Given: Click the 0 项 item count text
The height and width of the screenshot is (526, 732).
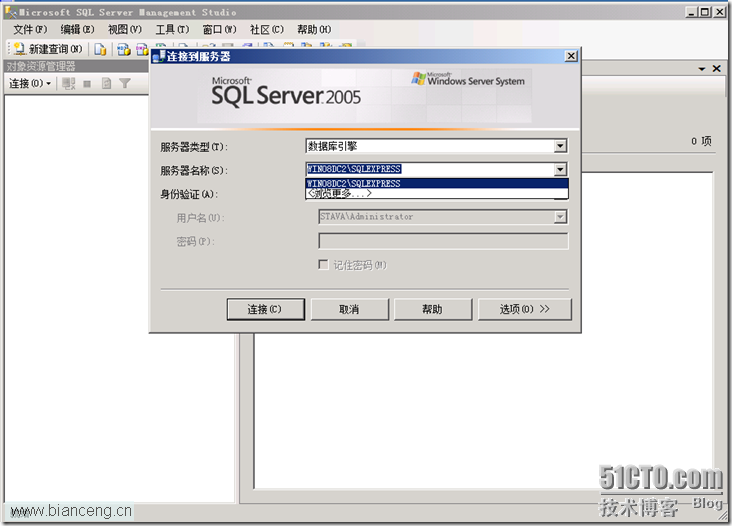Looking at the screenshot, I should coord(701,140).
